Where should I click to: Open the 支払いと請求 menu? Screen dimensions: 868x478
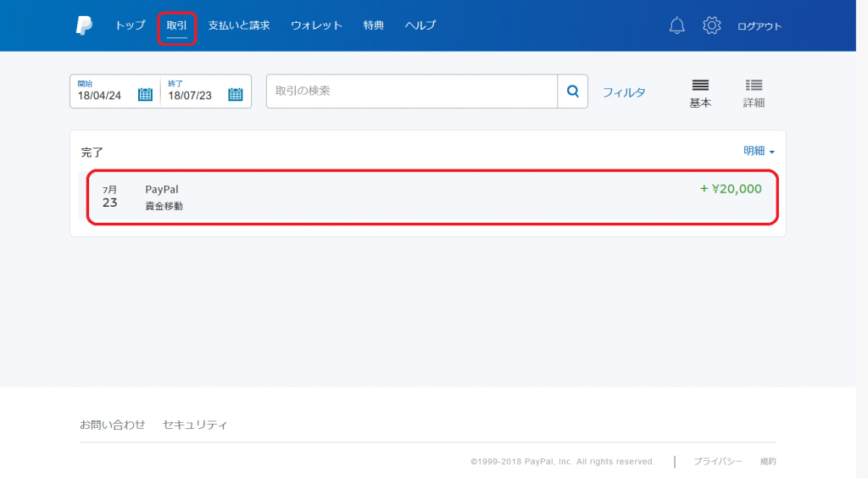tap(239, 25)
